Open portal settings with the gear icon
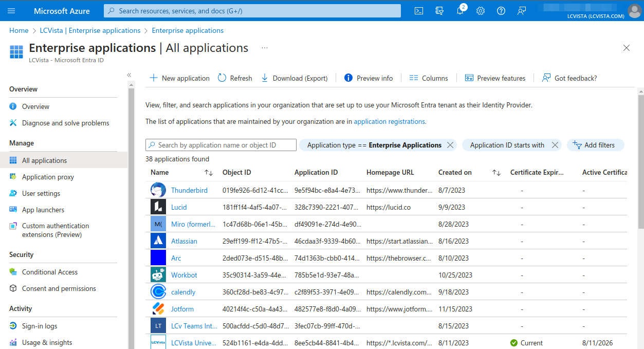The height and width of the screenshot is (349, 644). tap(480, 10)
